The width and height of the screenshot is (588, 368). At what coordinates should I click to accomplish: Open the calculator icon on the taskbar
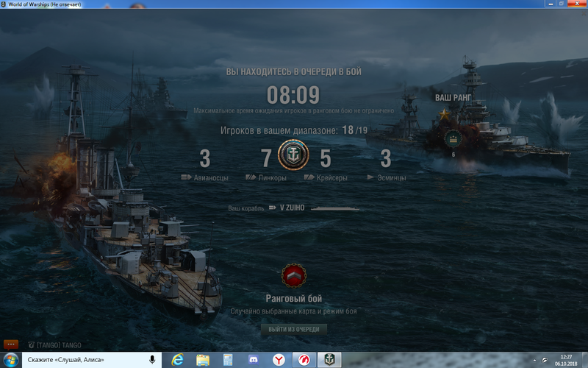click(228, 360)
